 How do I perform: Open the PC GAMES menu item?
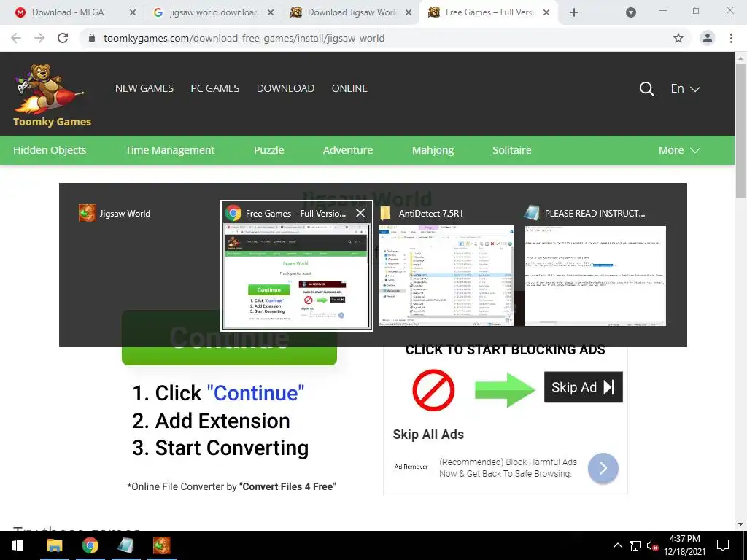pos(215,88)
